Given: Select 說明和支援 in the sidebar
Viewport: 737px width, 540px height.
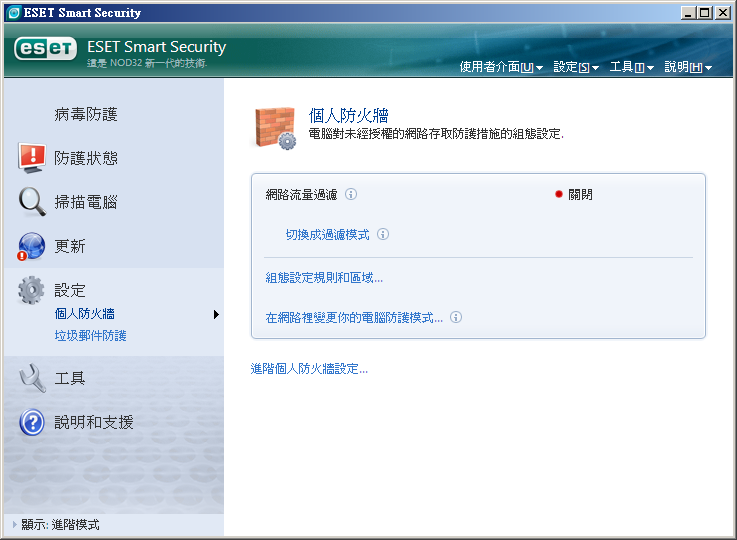Looking at the screenshot, I should (x=94, y=422).
